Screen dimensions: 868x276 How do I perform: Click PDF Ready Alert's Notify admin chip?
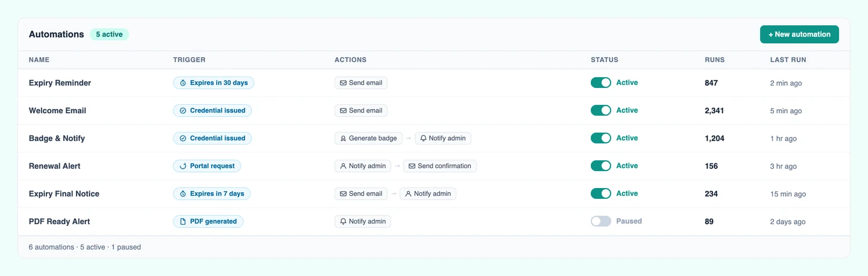(363, 222)
